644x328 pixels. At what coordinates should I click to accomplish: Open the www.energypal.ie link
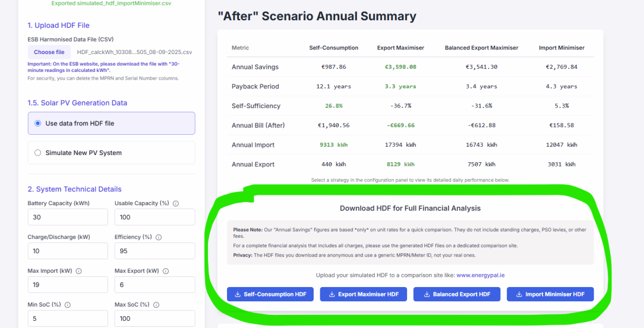point(481,275)
